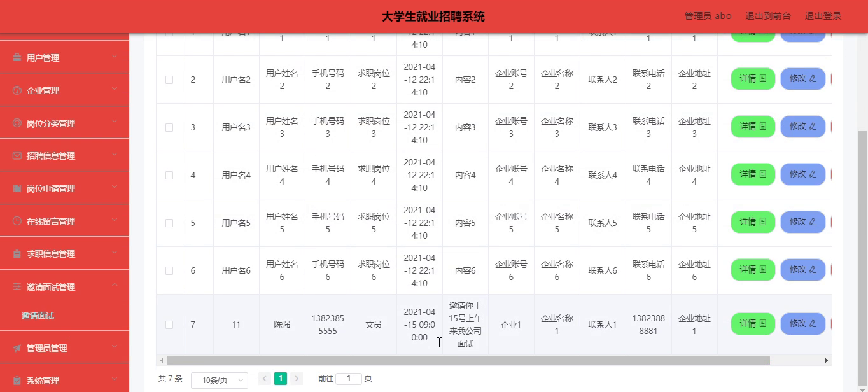Viewport: 868px width, 392px height.
Task: Click the 岗位申请管理 sidebar icon
Action: tap(17, 188)
